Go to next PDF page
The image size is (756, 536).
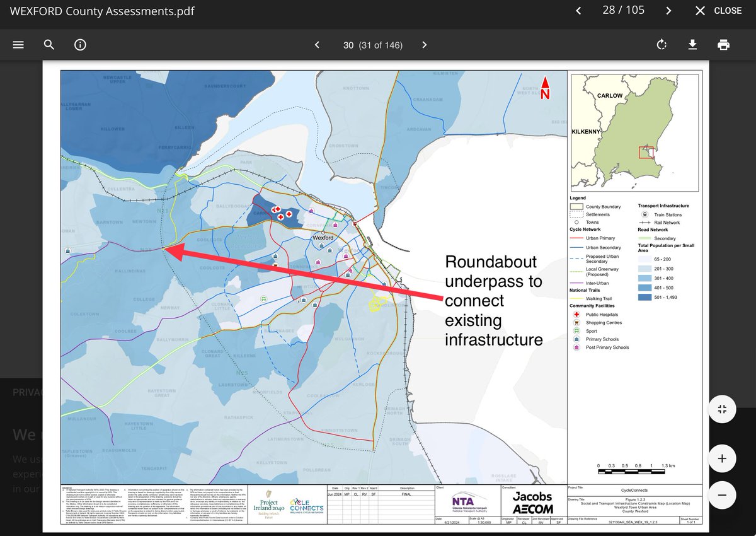(x=425, y=45)
